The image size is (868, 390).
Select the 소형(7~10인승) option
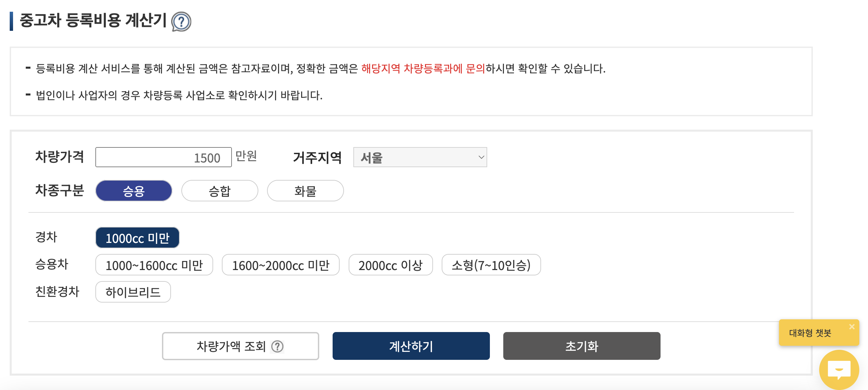pyautogui.click(x=491, y=265)
